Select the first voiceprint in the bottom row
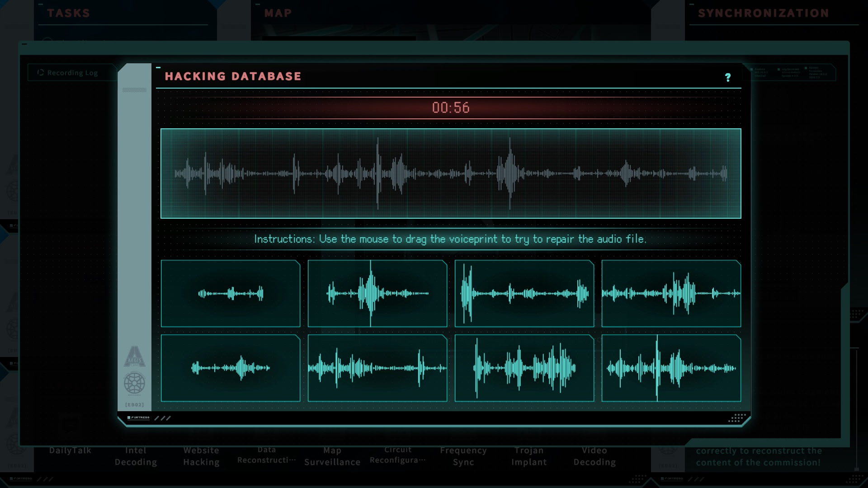868x488 pixels. 231,368
